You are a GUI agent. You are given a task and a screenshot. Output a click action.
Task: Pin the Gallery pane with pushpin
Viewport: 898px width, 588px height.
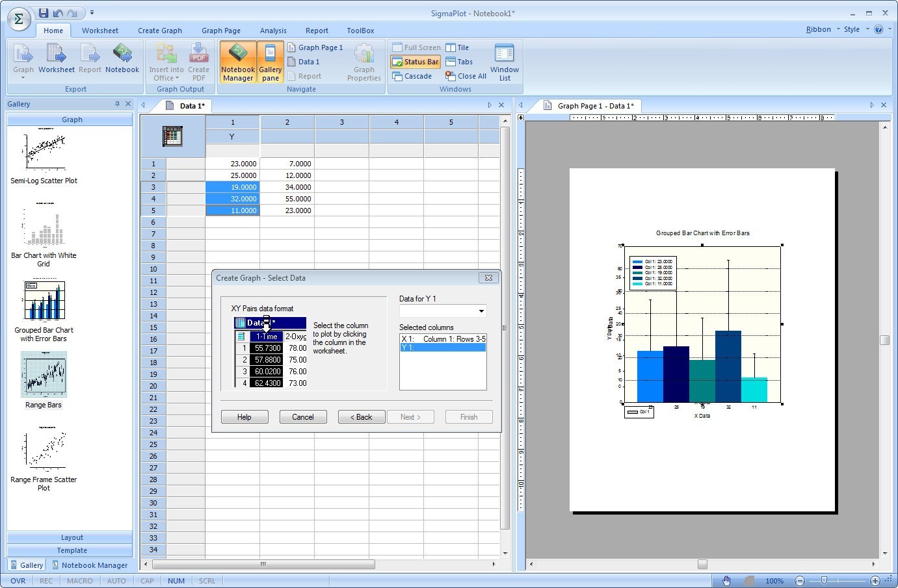pos(117,104)
